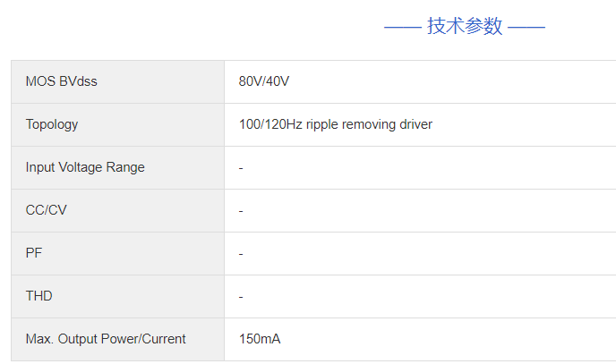Select the Max. Output Power/Current label
The width and height of the screenshot is (616, 364).
(x=106, y=339)
